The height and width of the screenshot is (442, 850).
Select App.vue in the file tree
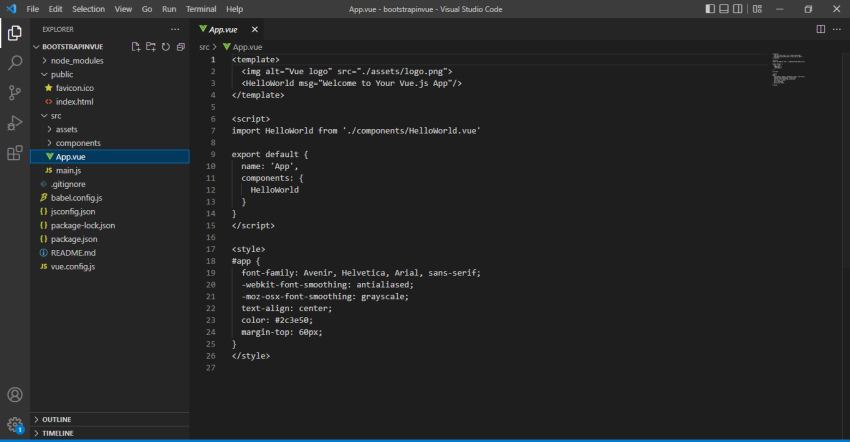tap(110, 157)
